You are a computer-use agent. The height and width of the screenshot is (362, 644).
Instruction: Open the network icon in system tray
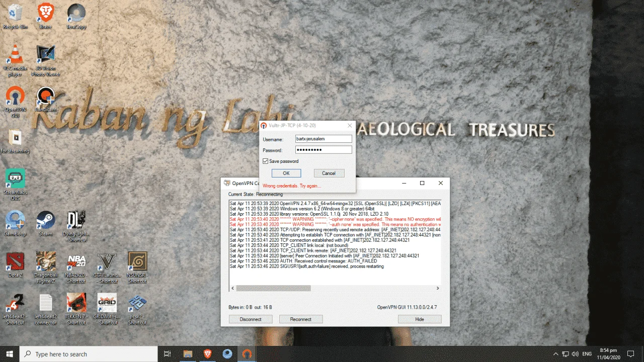coord(565,354)
